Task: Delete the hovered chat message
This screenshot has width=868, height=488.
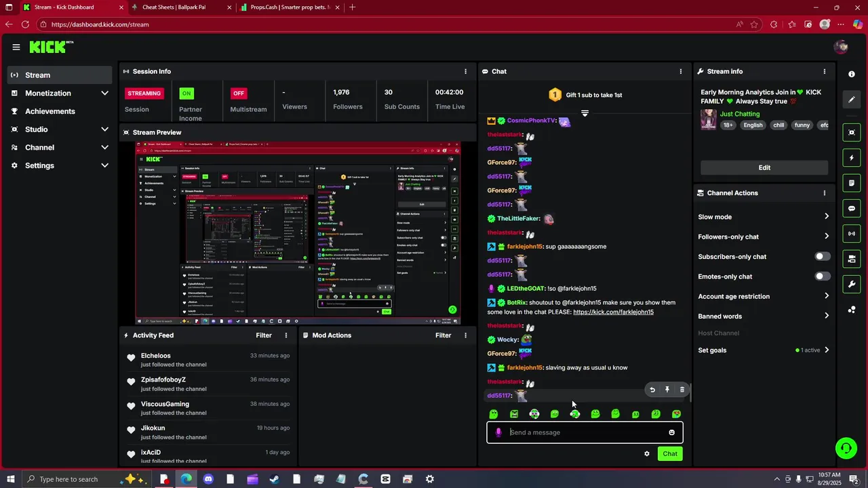Action: [x=682, y=390]
